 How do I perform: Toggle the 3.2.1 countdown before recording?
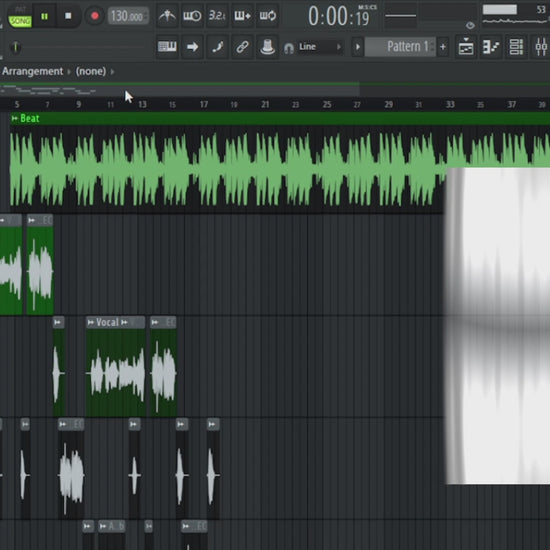217,15
